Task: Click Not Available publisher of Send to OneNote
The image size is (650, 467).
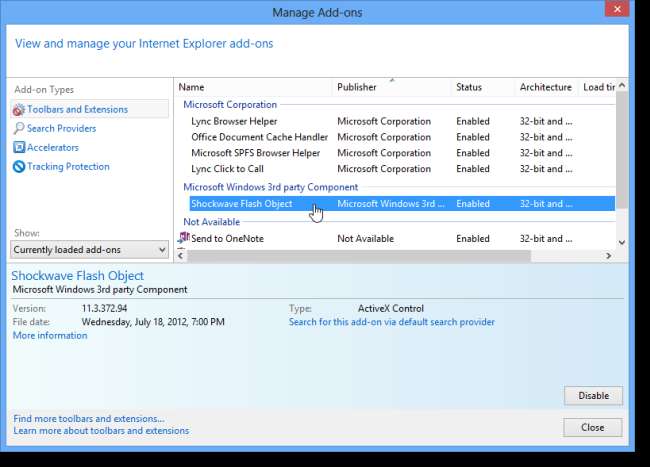Action: (366, 239)
